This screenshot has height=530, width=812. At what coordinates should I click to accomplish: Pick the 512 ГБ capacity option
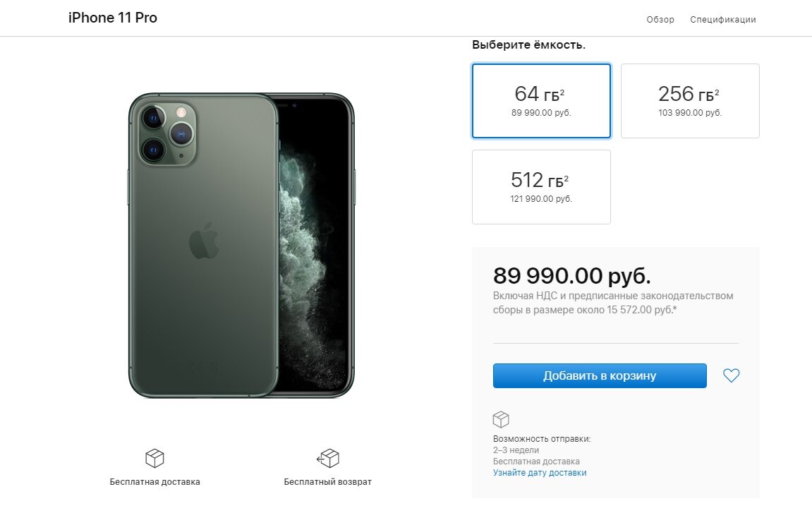[x=541, y=187]
